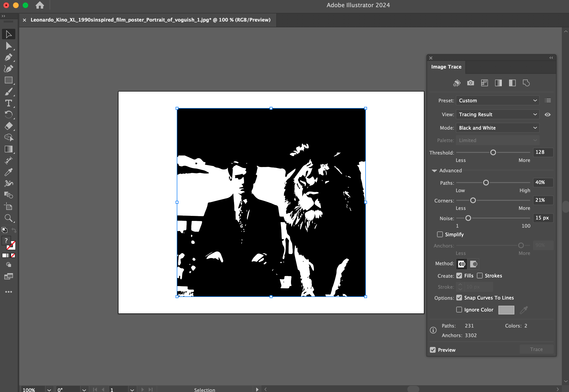Image resolution: width=569 pixels, height=392 pixels.
Task: Click the Image Trace panel tab
Action: click(x=446, y=67)
